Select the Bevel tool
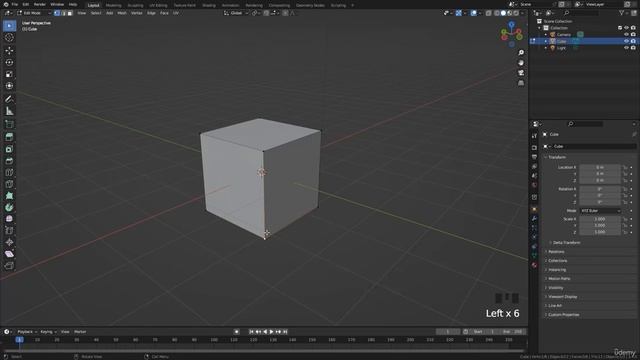Image resolution: width=640 pixels, height=360 pixels. (x=9, y=161)
